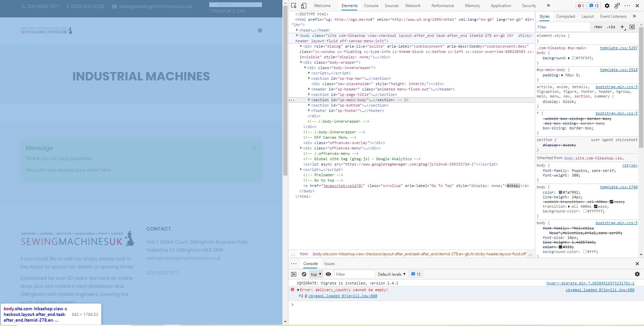Clear the console with the ban icon
The width and height of the screenshot is (644, 326).
pos(304,274)
